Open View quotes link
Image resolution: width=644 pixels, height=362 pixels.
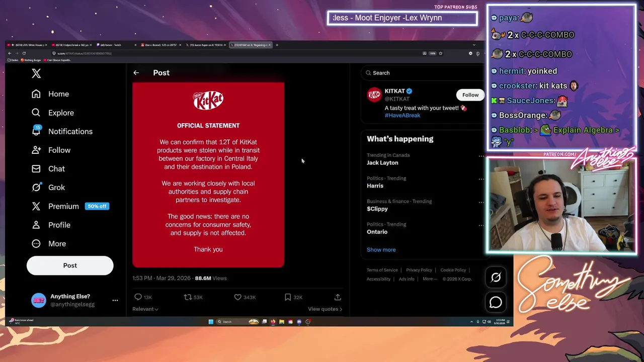click(325, 309)
